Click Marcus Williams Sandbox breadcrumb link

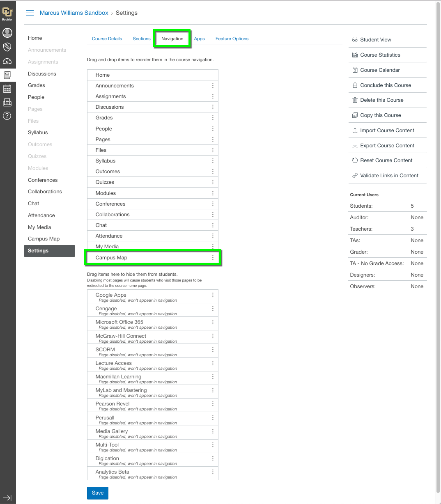point(74,13)
